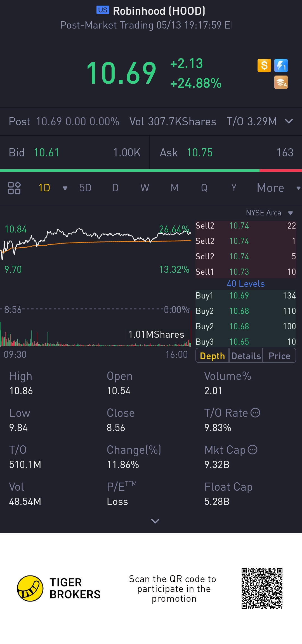Tap the Buy2 row with quantity 110
Screen dimensions: 302x644
(246, 311)
